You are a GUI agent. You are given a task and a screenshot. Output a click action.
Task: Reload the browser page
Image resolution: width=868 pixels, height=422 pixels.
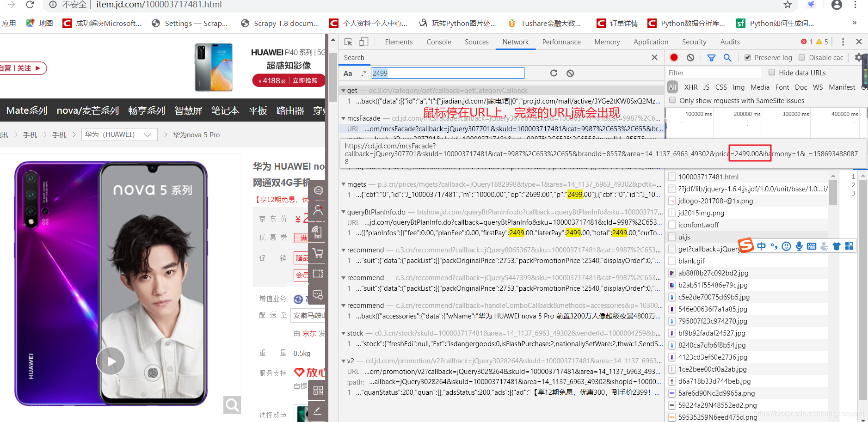click(x=30, y=5)
